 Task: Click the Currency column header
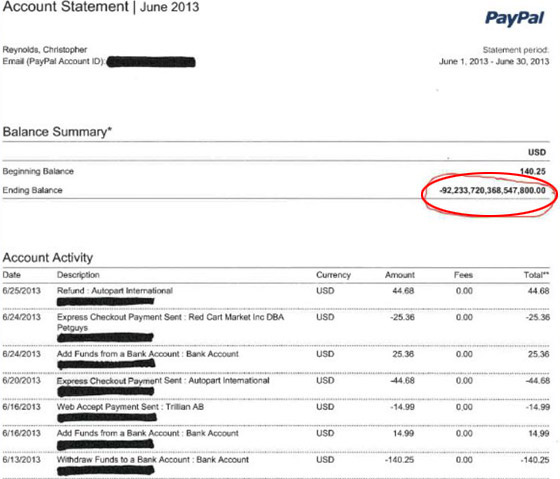coord(333,275)
